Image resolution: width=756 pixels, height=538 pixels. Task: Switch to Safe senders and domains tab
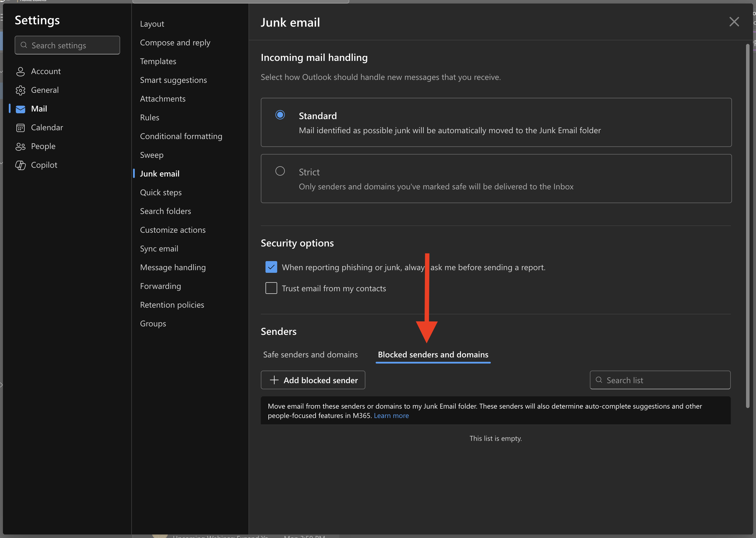point(310,354)
